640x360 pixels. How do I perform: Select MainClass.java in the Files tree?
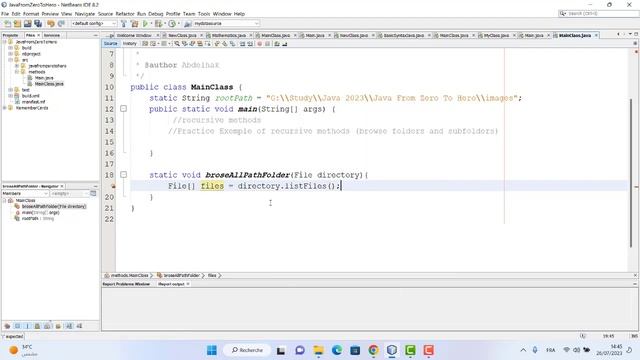pyautogui.click(x=49, y=84)
